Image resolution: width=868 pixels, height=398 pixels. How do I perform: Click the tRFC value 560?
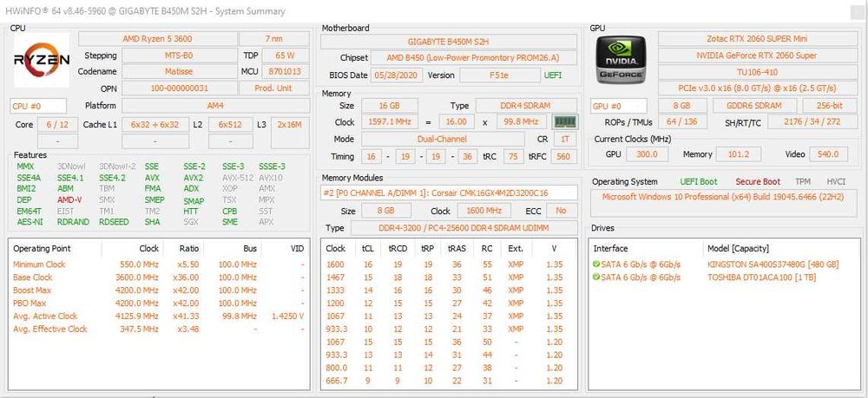click(563, 156)
